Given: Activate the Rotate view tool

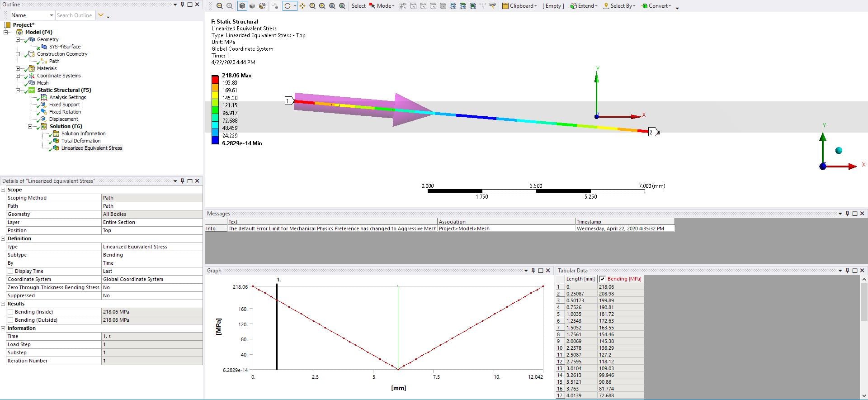Looking at the screenshot, I should coord(288,6).
